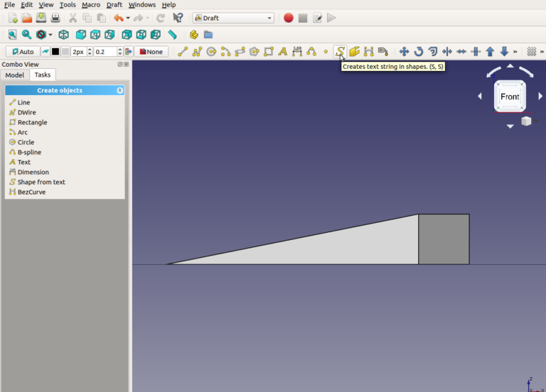Image resolution: width=546 pixels, height=392 pixels.
Task: Switch to the Model tab
Action: click(x=14, y=75)
